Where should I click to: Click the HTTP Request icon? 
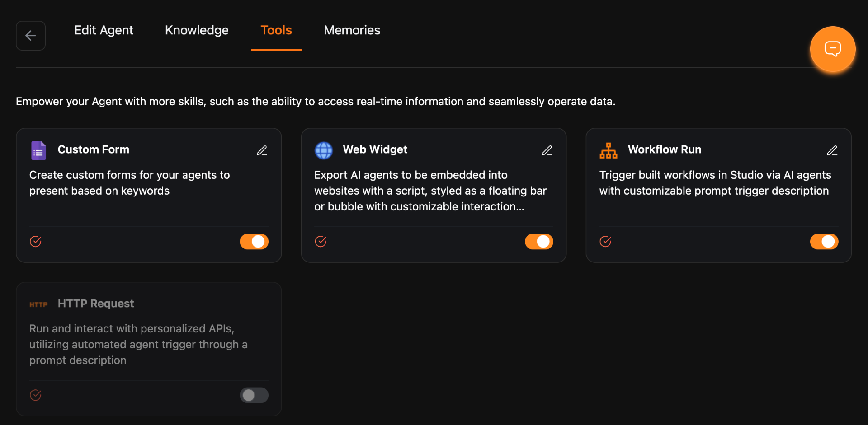[x=38, y=304]
